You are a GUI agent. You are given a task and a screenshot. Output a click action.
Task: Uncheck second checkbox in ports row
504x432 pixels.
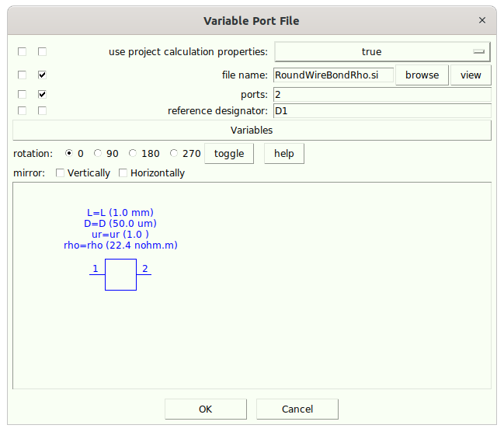pos(42,94)
